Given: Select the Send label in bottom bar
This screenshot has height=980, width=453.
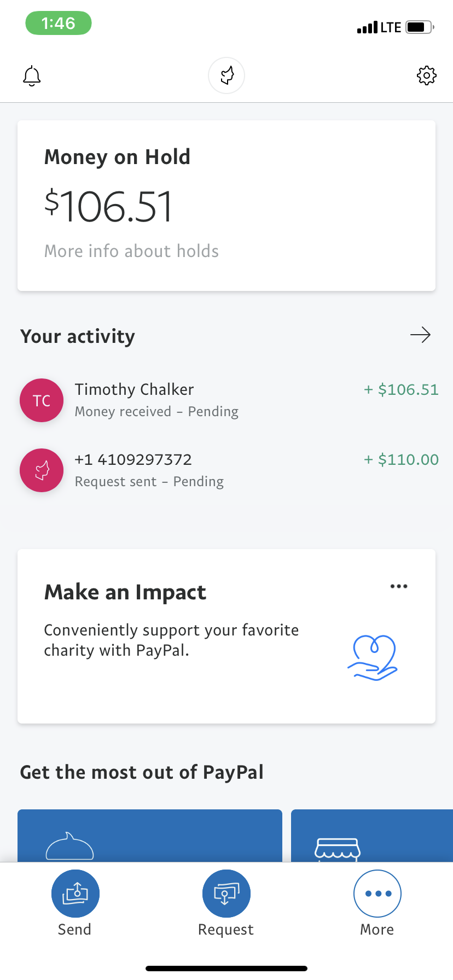Looking at the screenshot, I should click(75, 929).
